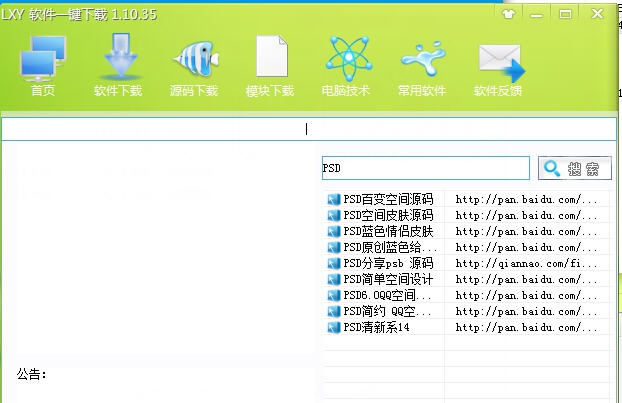Viewport: 622px width, 403px height.
Task: Click the 公告 announcement label
Action: point(31,374)
